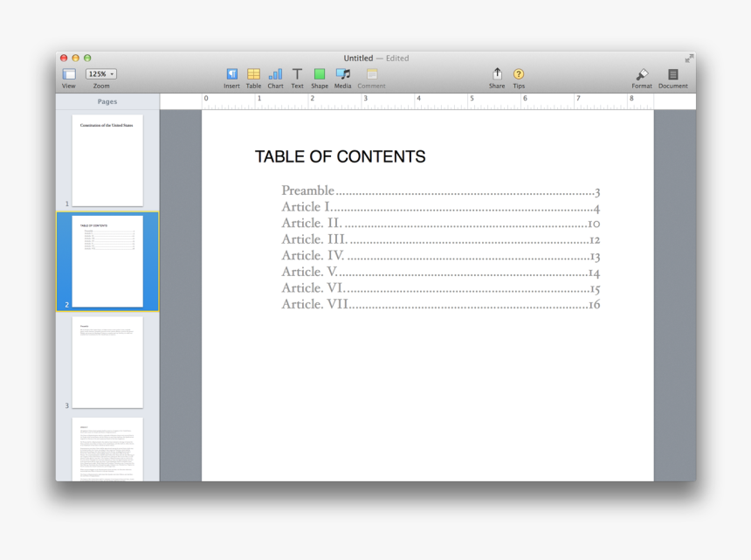Click the Comment toolbar icon
The width and height of the screenshot is (751, 560).
click(x=372, y=73)
